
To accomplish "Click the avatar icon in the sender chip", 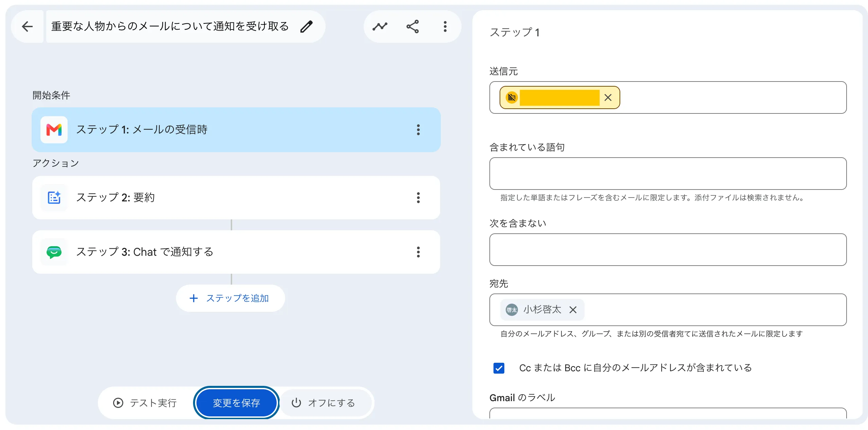I will click(x=511, y=97).
